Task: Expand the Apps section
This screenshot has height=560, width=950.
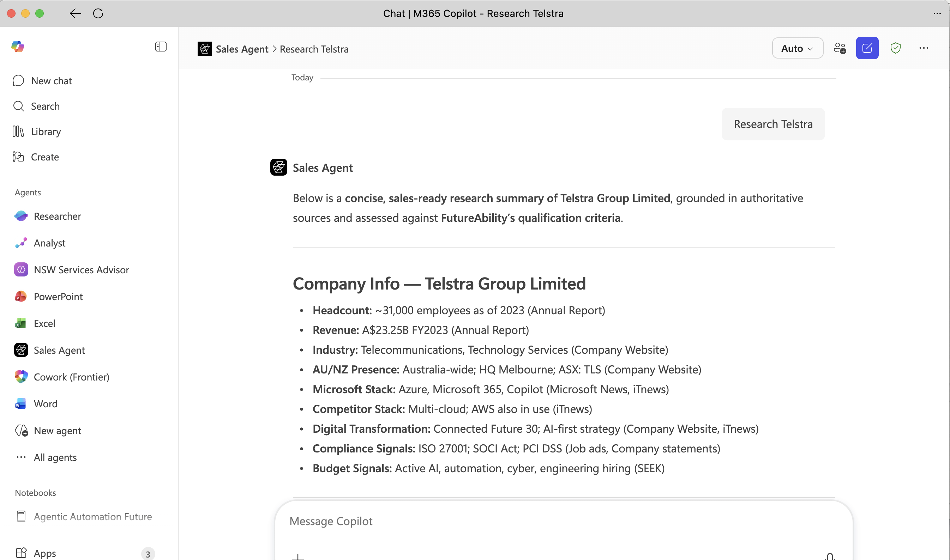Action: (44, 553)
